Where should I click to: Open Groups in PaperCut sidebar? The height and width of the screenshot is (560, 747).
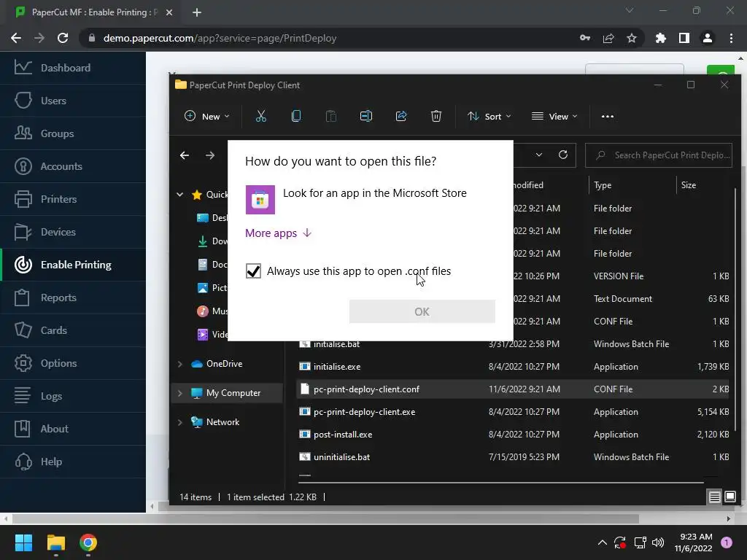pyautogui.click(x=73, y=133)
